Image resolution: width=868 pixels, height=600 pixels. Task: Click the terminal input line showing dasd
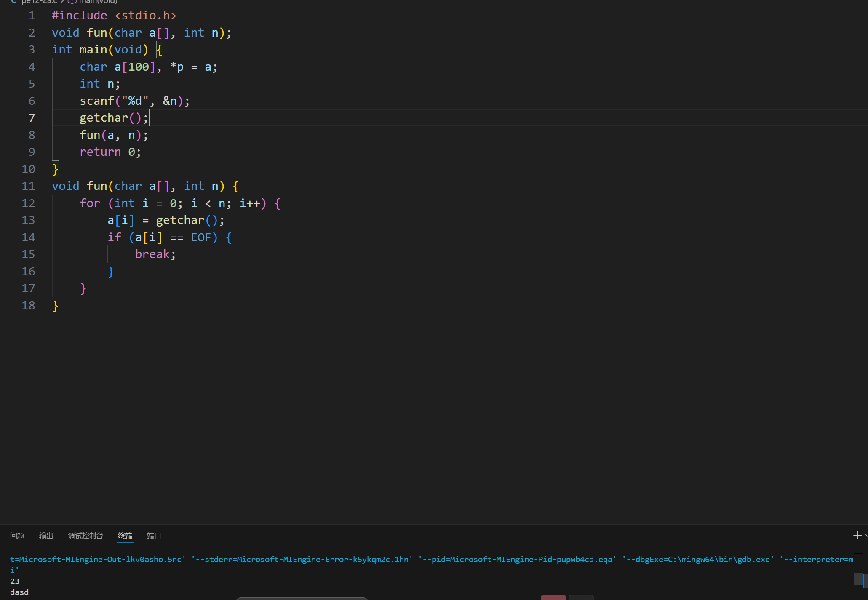[x=19, y=592]
